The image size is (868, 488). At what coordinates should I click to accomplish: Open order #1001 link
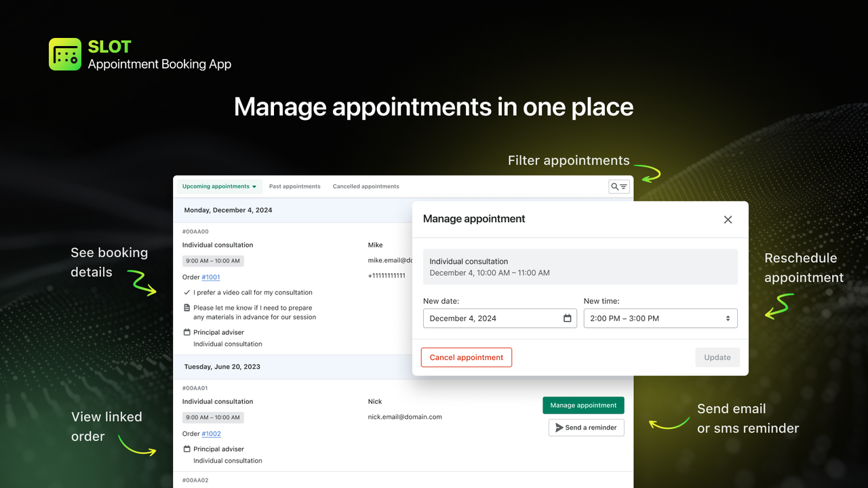click(211, 277)
